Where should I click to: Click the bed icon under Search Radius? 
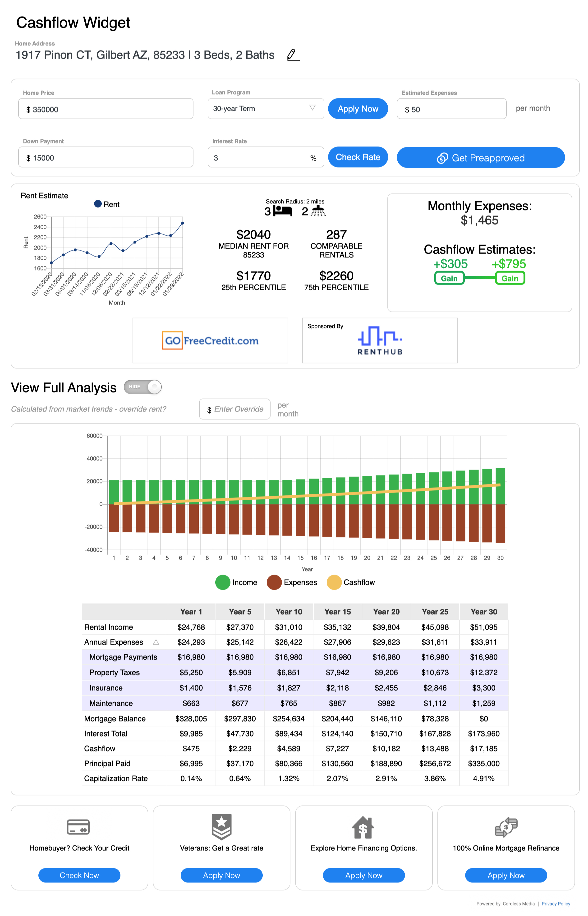click(x=283, y=211)
